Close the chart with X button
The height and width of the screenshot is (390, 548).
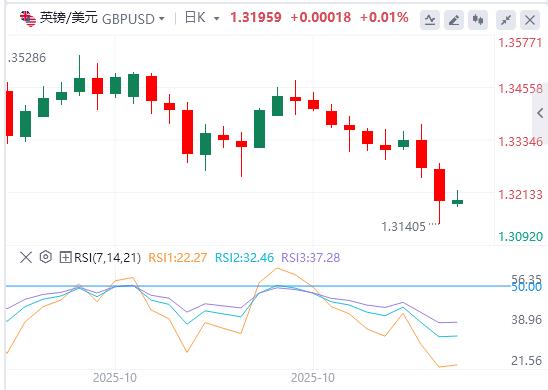coord(530,20)
